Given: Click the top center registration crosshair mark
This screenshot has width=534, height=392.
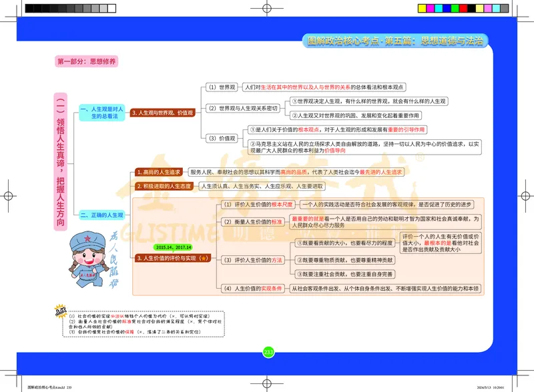Looking at the screenshot, I should pos(267,8).
